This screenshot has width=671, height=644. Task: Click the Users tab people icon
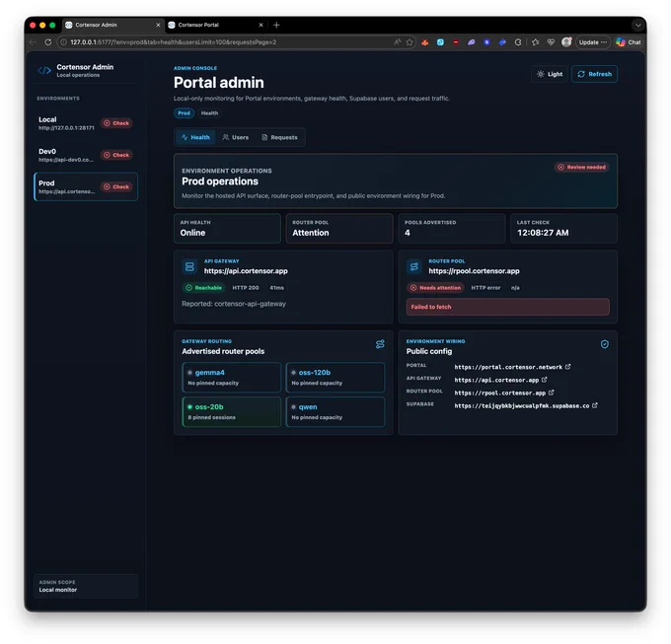226,137
